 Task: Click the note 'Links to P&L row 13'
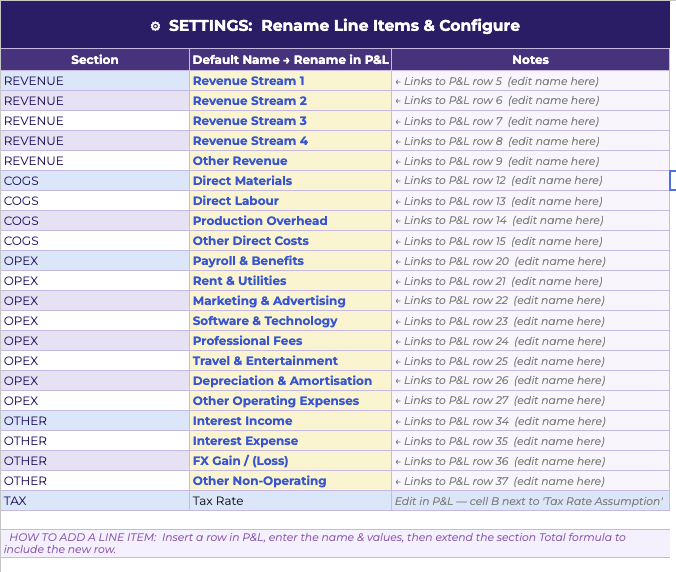tap(530, 201)
